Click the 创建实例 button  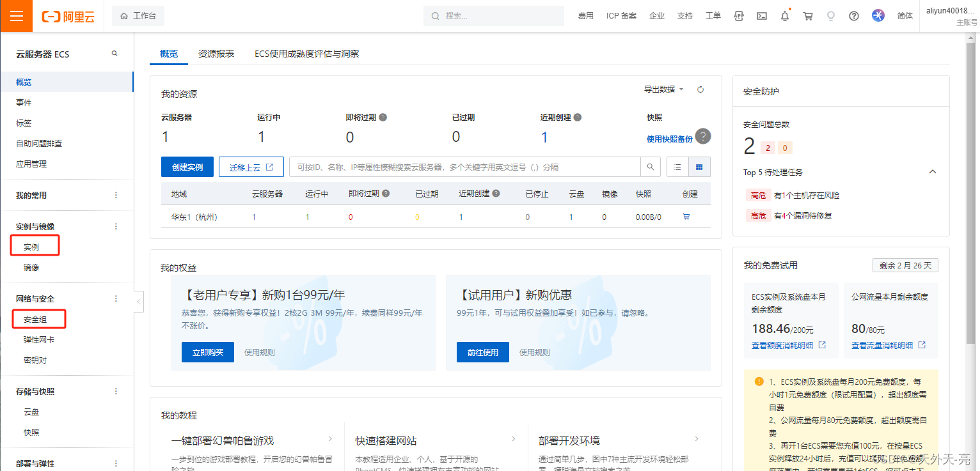tap(187, 167)
